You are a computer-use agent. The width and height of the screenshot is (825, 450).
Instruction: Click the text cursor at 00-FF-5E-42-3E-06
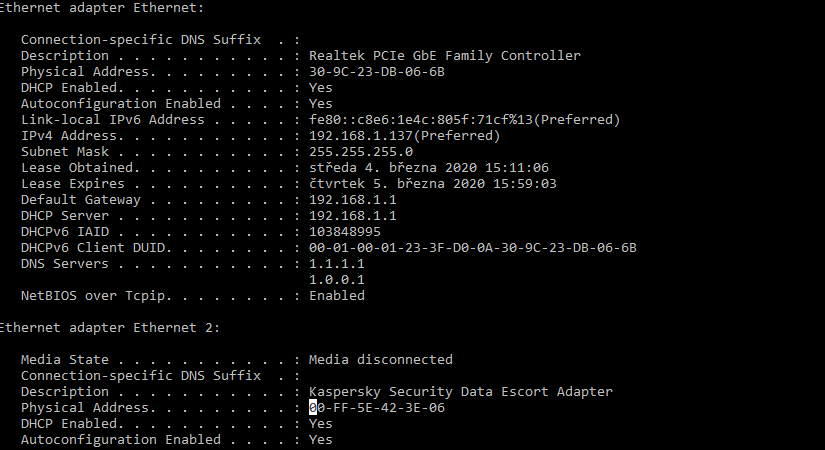(x=313, y=408)
